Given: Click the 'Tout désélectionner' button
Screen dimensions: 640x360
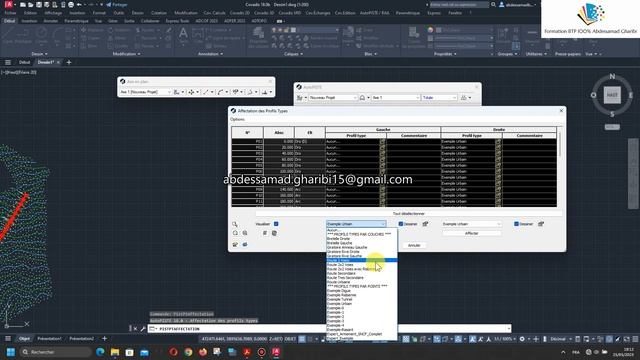Looking at the screenshot, I should tap(409, 213).
